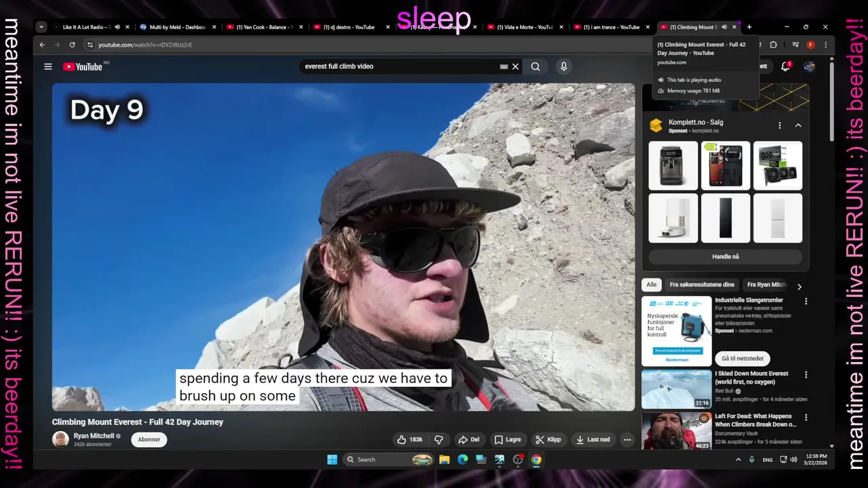
Task: Go back in browser history
Action: tap(42, 45)
